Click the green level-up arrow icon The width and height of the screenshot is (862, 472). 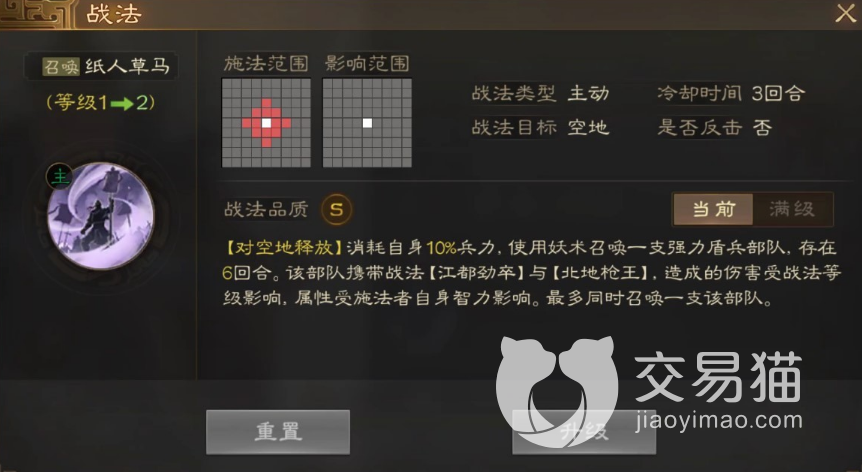click(x=122, y=103)
